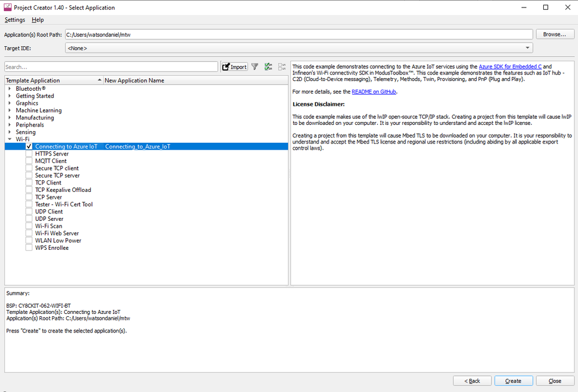Open the Help menu
The width and height of the screenshot is (578, 392).
38,20
